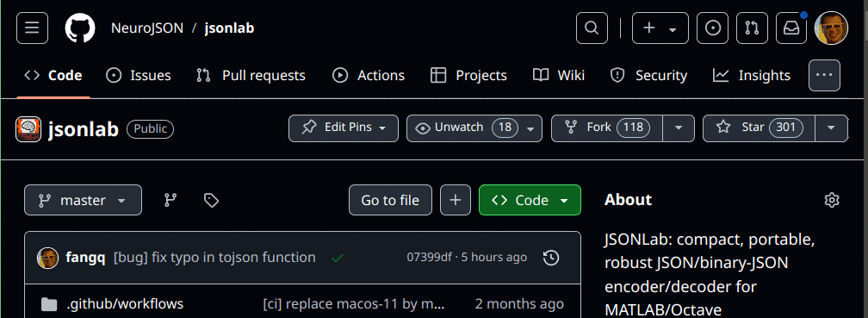Click the Public visibility badge
The width and height of the screenshot is (868, 318).
click(151, 129)
